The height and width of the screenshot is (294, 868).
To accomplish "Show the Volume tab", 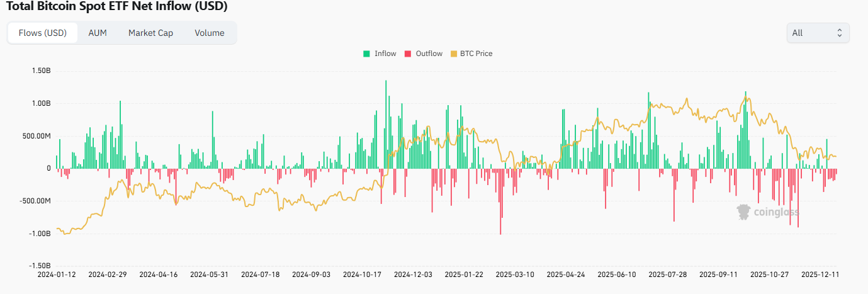I will coord(210,33).
